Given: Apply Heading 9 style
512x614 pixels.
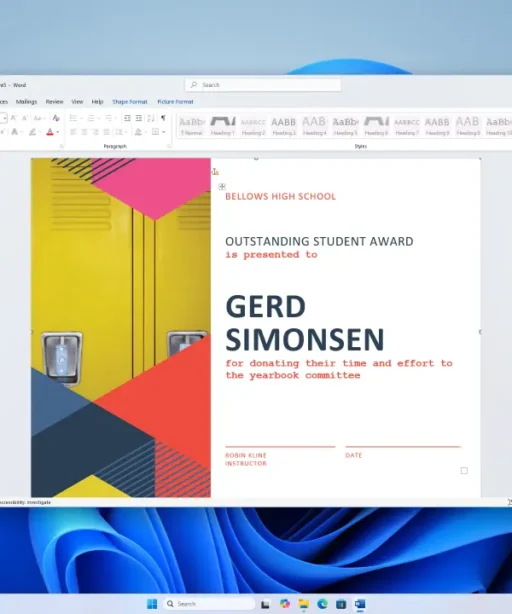Looking at the screenshot, I should tap(468, 126).
